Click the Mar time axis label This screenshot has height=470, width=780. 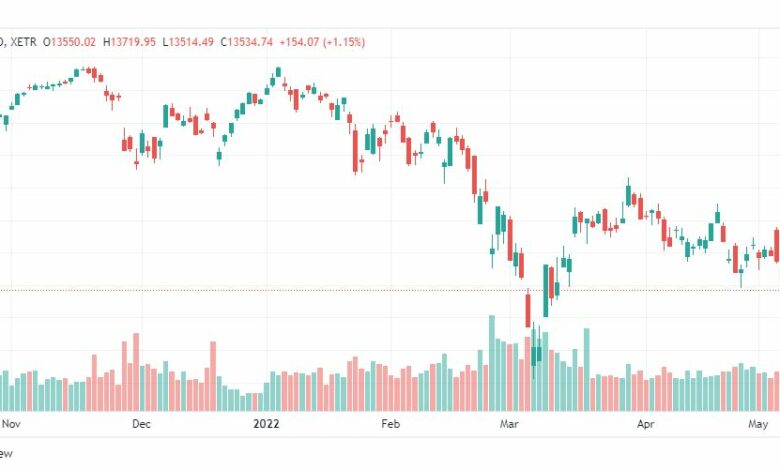(509, 424)
